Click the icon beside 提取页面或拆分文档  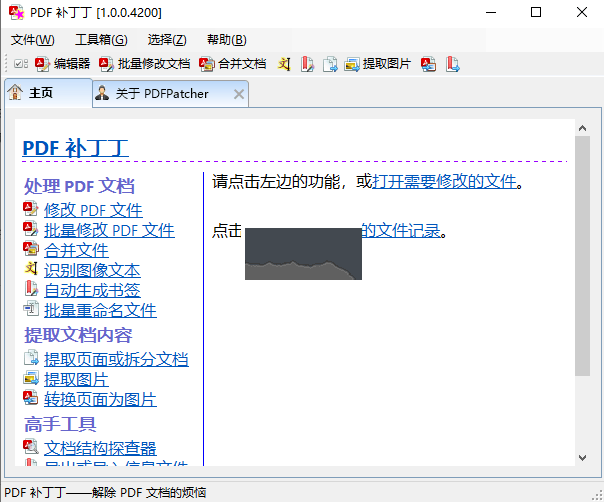coord(31,358)
